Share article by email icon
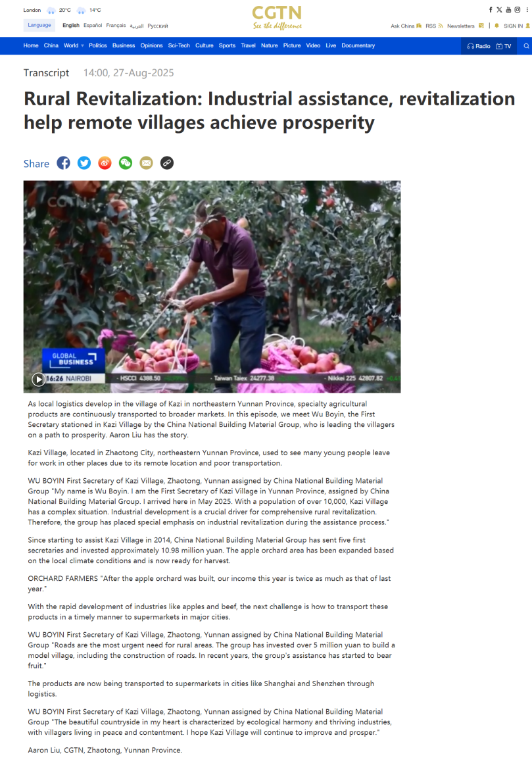Screen dimensions: 532x769 click(146, 163)
